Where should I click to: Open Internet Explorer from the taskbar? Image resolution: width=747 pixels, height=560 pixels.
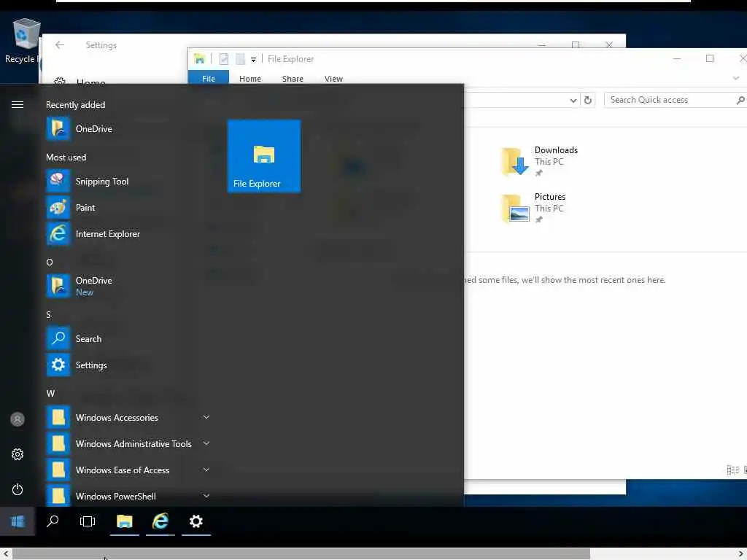coord(160,521)
